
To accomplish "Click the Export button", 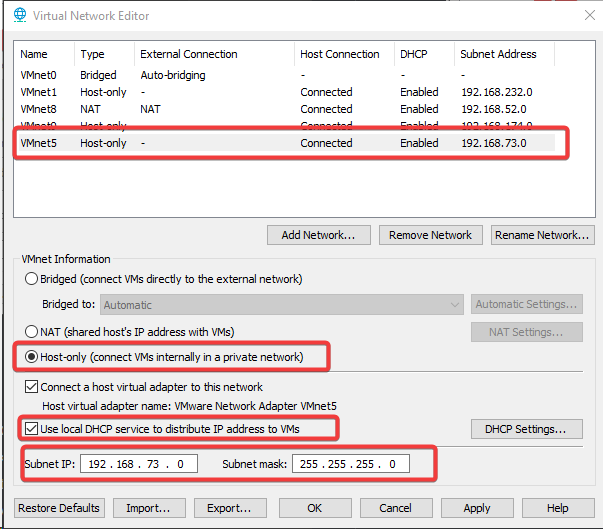I will point(230,508).
